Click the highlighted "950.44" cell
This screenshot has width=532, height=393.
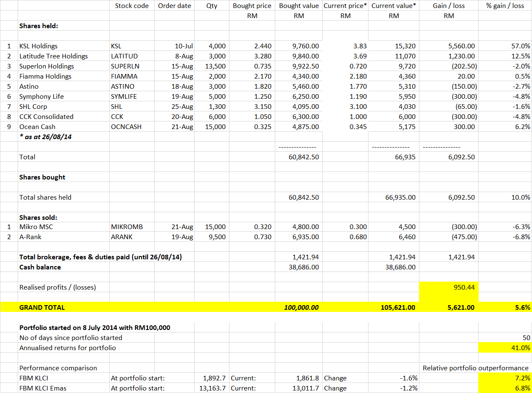(449, 287)
